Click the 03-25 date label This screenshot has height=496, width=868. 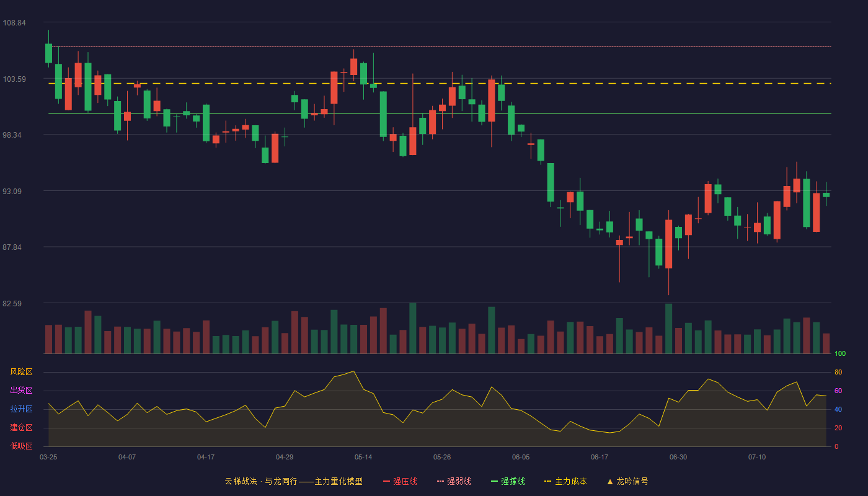(x=48, y=457)
